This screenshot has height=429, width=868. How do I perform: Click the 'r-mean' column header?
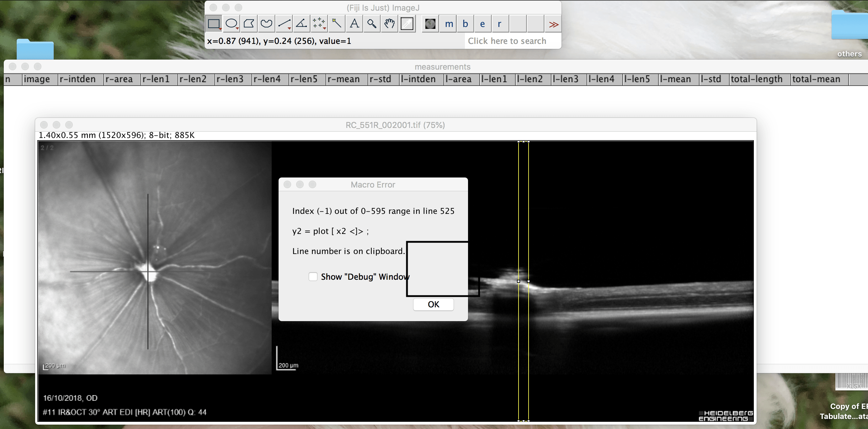(347, 79)
